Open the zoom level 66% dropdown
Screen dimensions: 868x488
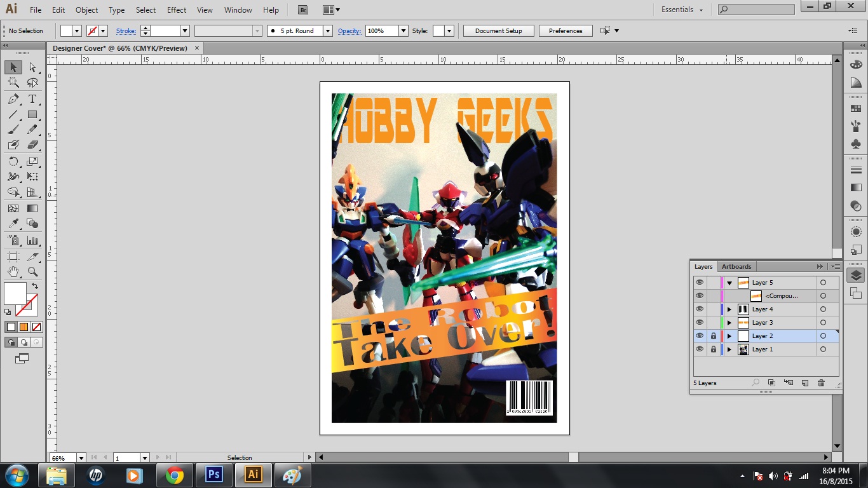click(x=81, y=457)
